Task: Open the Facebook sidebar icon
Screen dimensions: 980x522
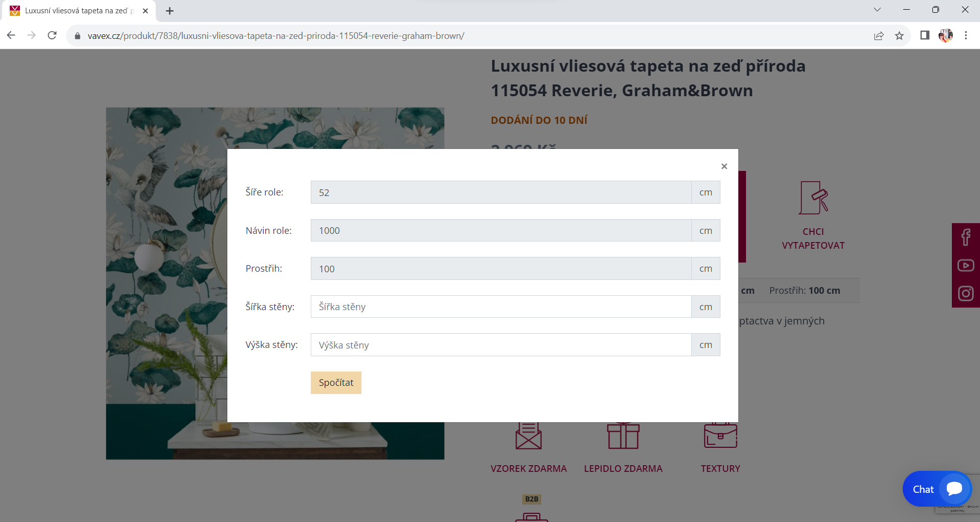Action: pos(966,237)
